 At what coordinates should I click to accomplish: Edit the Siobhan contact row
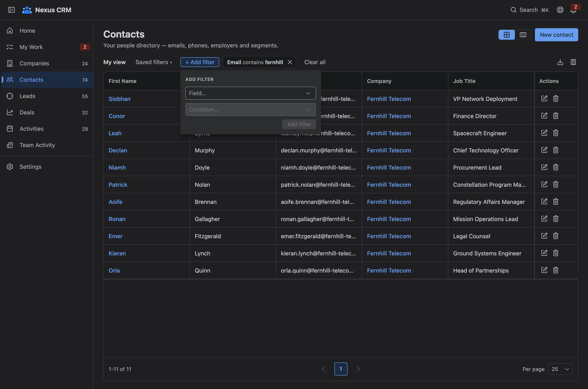(544, 98)
